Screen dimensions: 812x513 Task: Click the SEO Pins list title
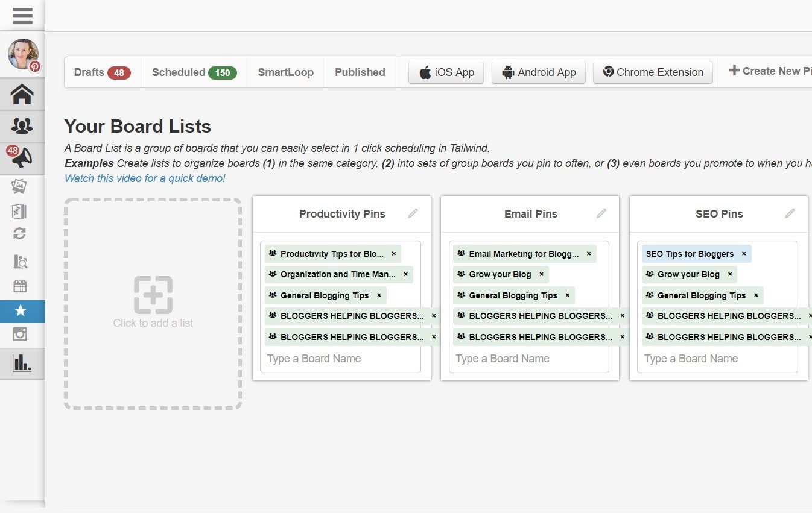(x=719, y=214)
